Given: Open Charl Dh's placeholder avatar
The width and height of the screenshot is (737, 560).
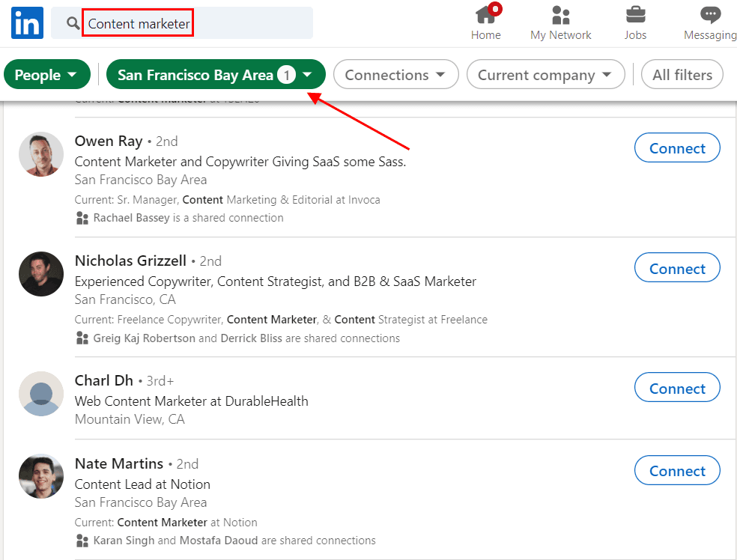Looking at the screenshot, I should coord(41,394).
